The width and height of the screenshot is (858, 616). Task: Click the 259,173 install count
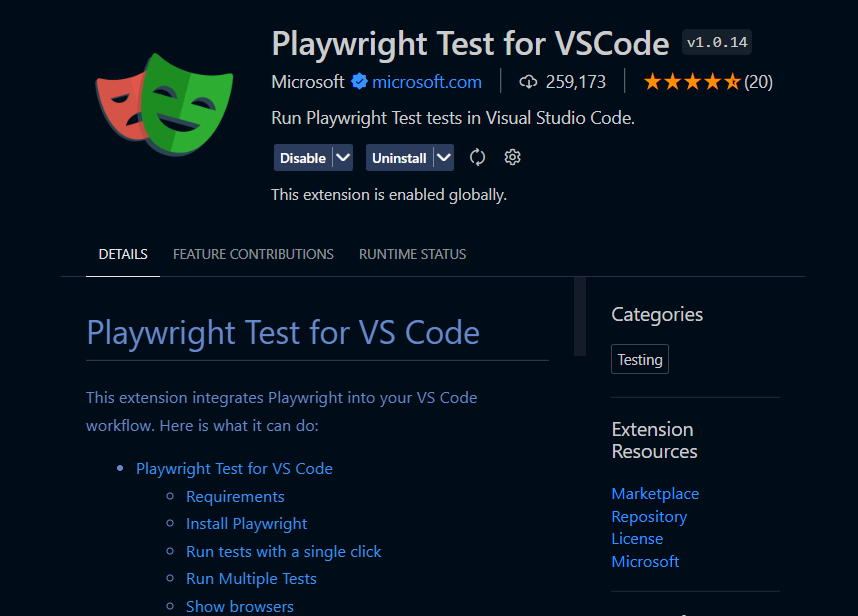coord(576,82)
